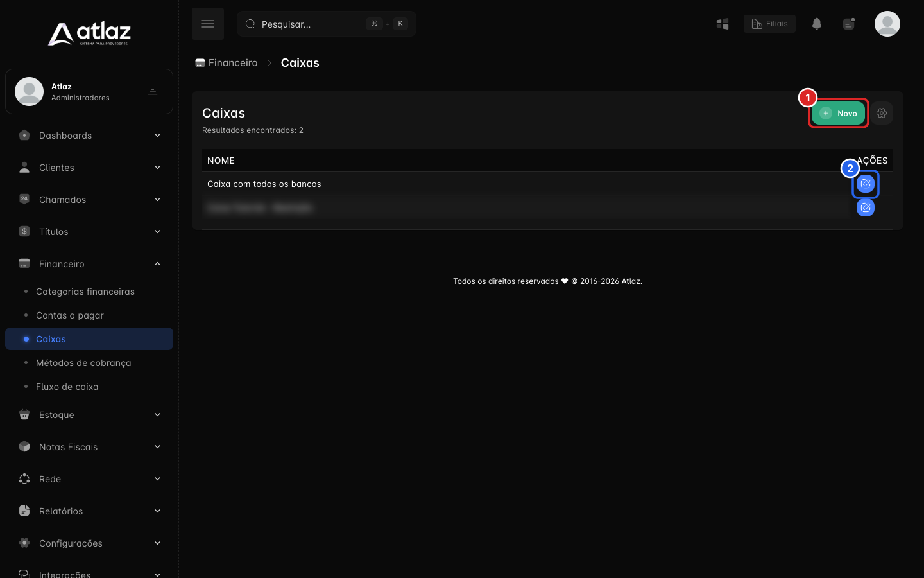Open the table settings gear icon
Image resolution: width=924 pixels, height=578 pixels.
(x=882, y=113)
